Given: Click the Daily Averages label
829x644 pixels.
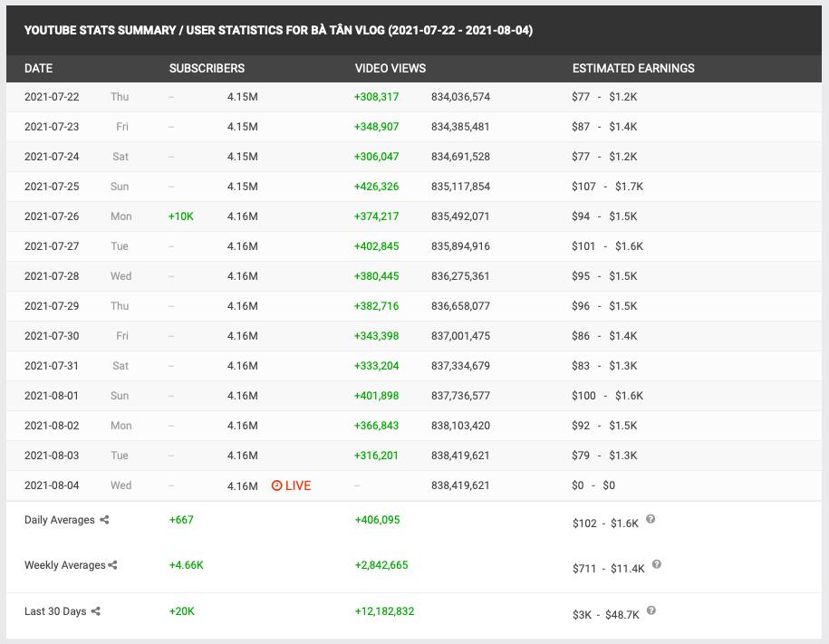Looking at the screenshot, I should [60, 520].
